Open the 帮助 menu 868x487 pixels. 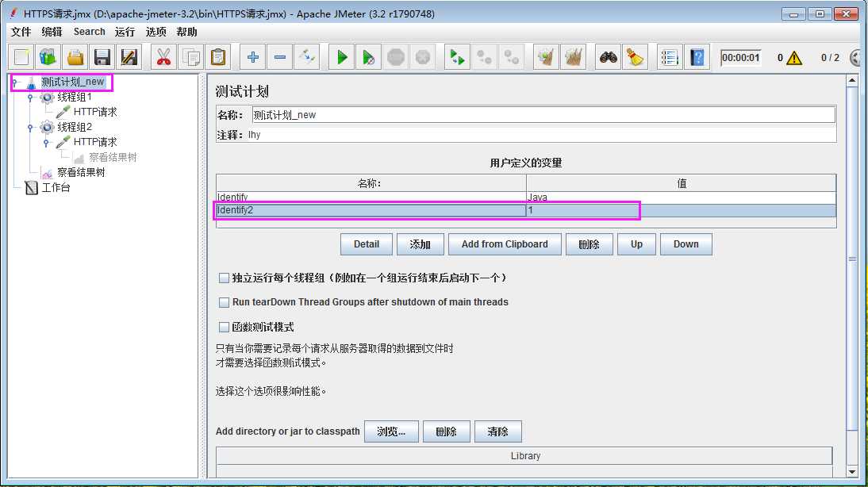tap(186, 32)
